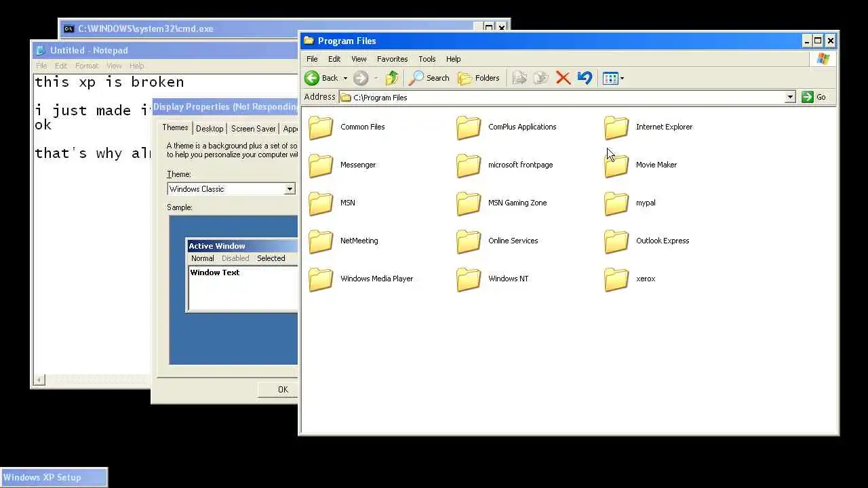
Task: Click Notepad's horizontal scrollbar left arrow
Action: click(x=39, y=380)
